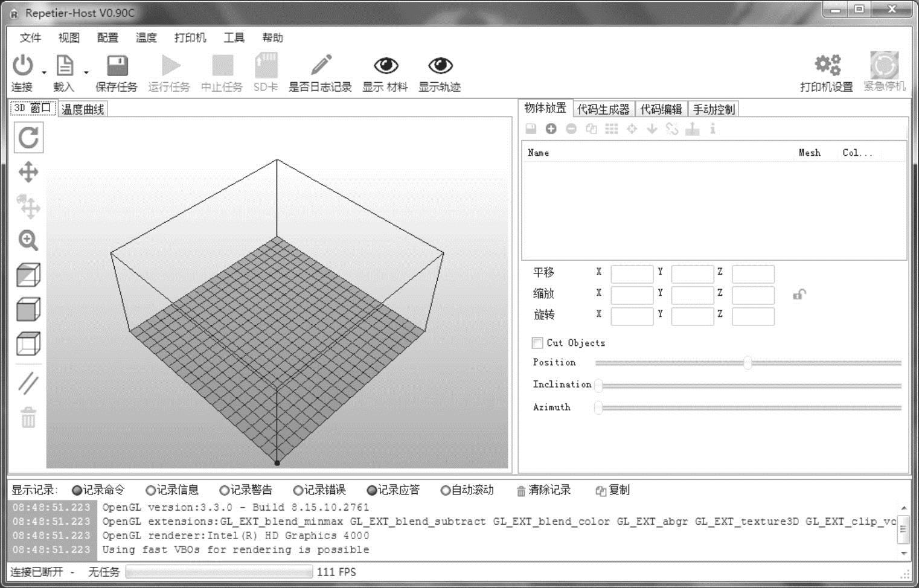Switch to the 温度曲线 tab
This screenshot has height=588, width=919.
coord(83,109)
